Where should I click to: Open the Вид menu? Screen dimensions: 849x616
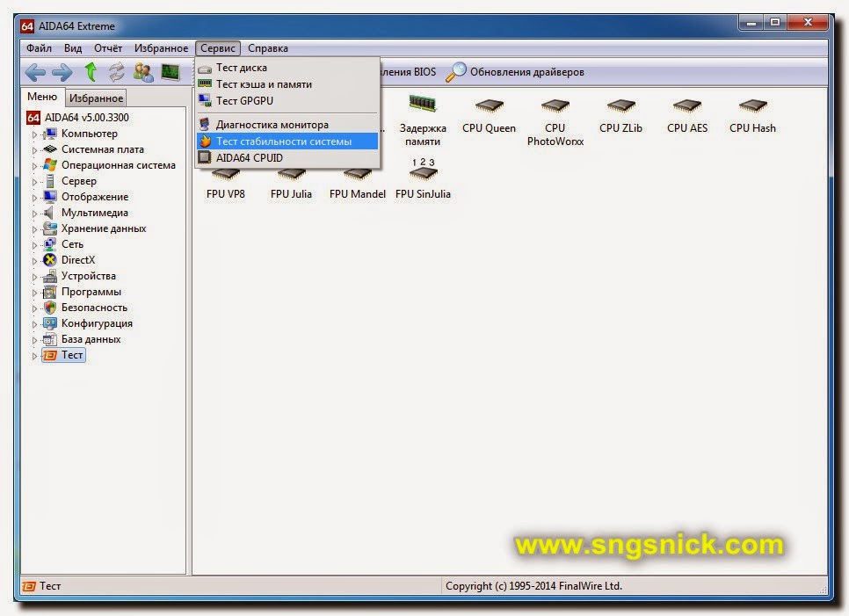pyautogui.click(x=73, y=48)
